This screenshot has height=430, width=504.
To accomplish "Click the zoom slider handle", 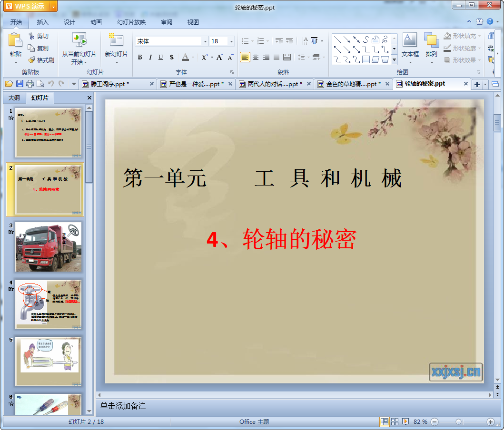I will point(459,421).
